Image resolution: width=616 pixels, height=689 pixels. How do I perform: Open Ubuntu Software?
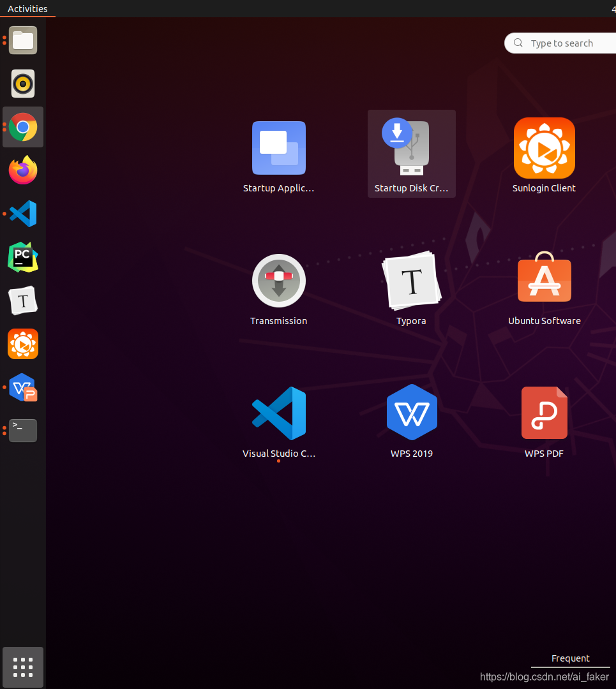tap(544, 281)
